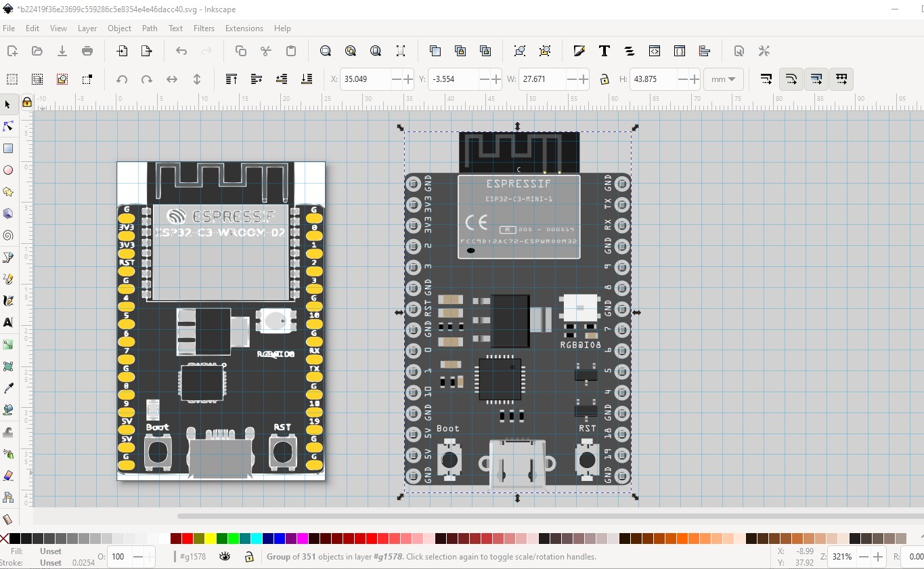924x569 pixels.
Task: Click the Export icon
Action: [147, 51]
